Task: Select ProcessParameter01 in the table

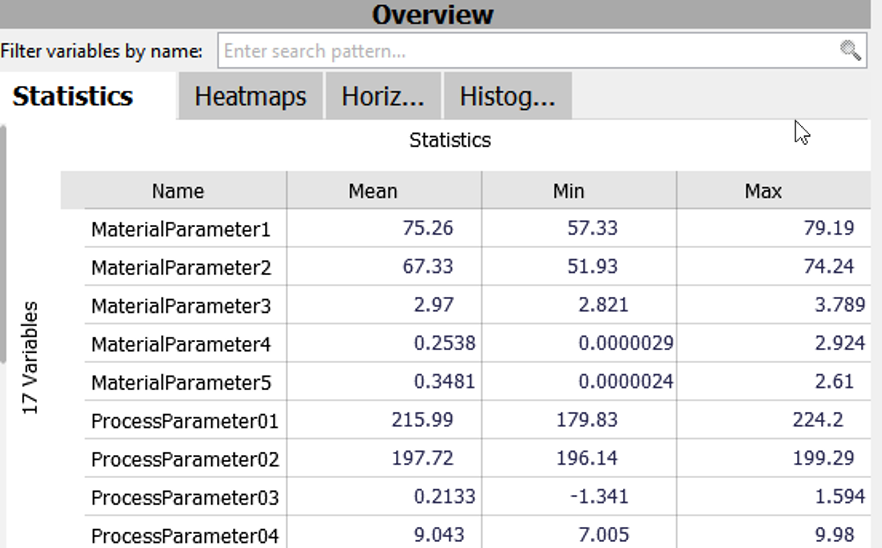Action: [185, 421]
